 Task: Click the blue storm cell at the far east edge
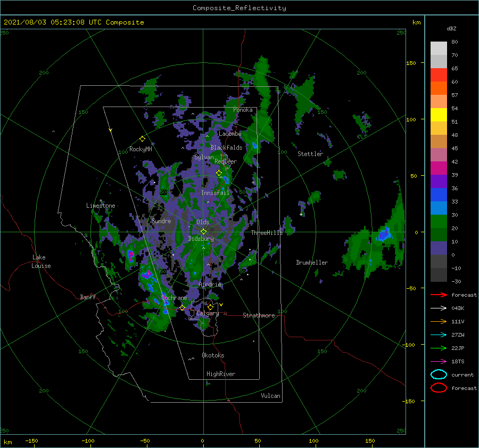point(384,235)
